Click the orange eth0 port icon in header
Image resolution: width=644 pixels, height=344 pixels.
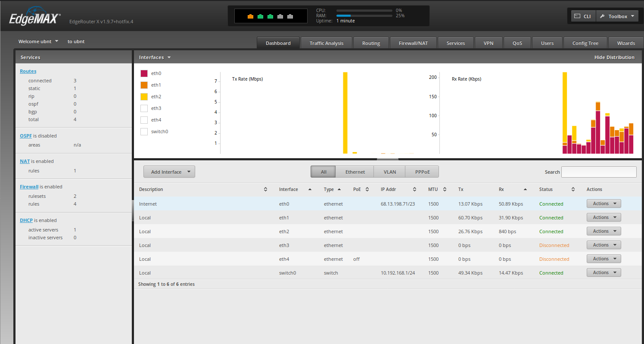coord(250,17)
